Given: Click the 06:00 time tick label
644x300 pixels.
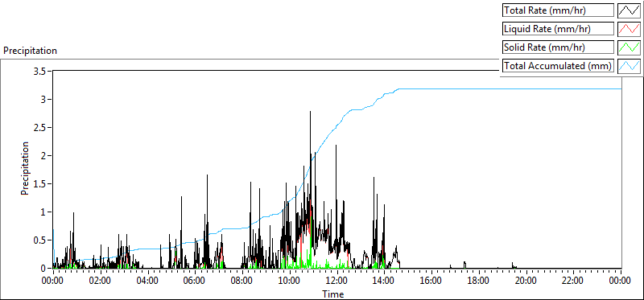Looking at the screenshot, I should tap(195, 282).
